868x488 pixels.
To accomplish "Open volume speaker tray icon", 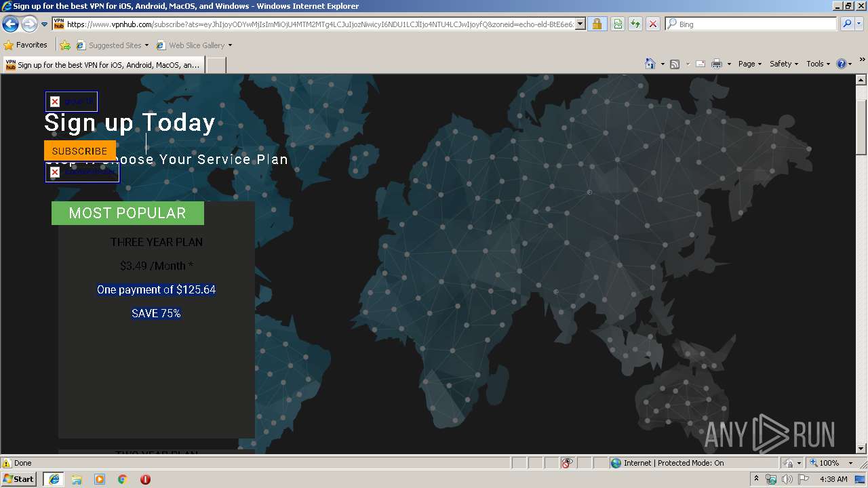I will click(787, 479).
